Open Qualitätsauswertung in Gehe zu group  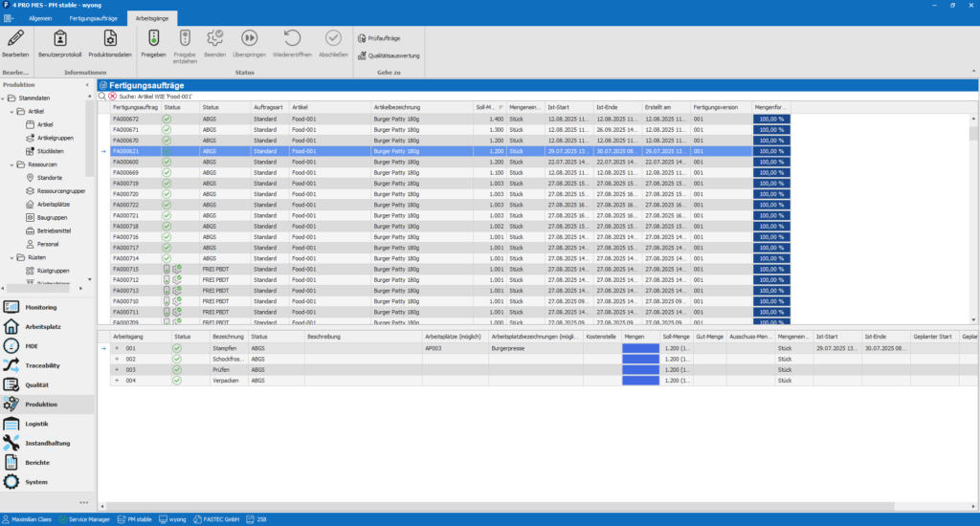(389, 56)
